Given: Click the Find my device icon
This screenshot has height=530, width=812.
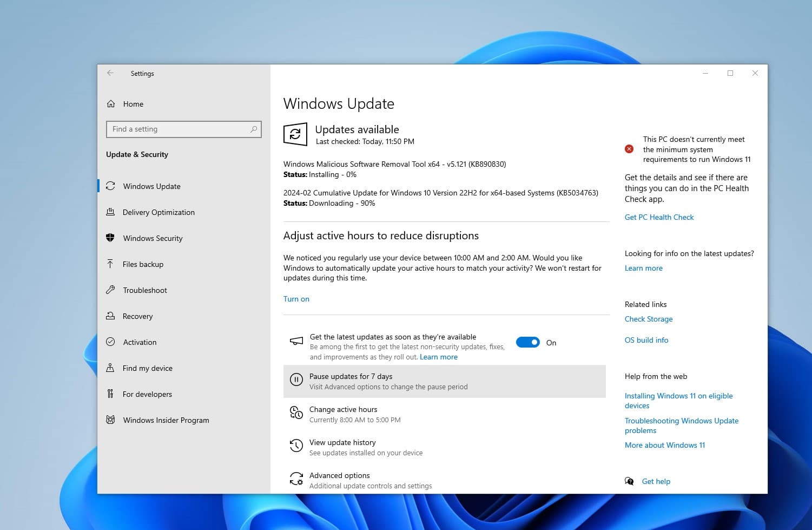Looking at the screenshot, I should (x=110, y=368).
